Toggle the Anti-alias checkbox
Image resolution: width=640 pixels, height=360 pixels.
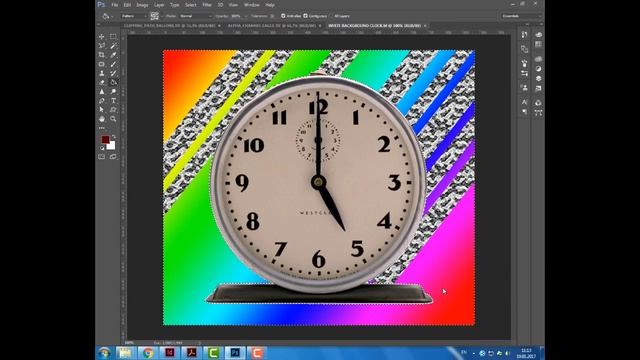pos(283,16)
